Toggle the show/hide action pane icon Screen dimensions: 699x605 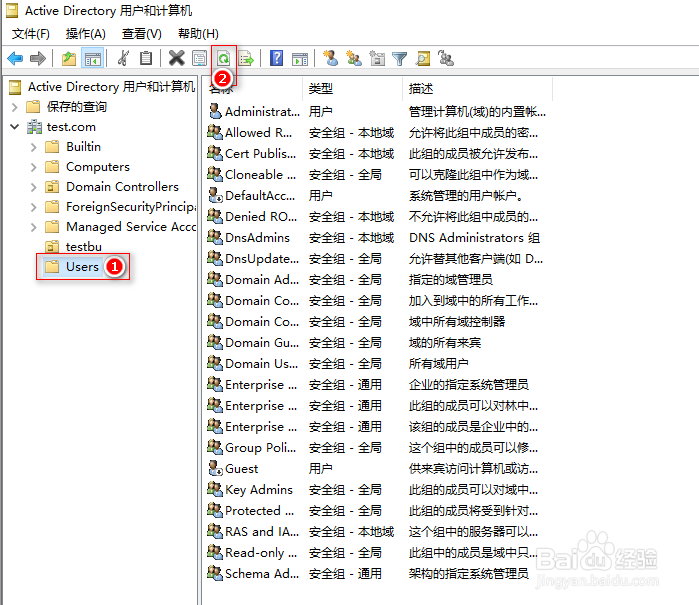(300, 58)
